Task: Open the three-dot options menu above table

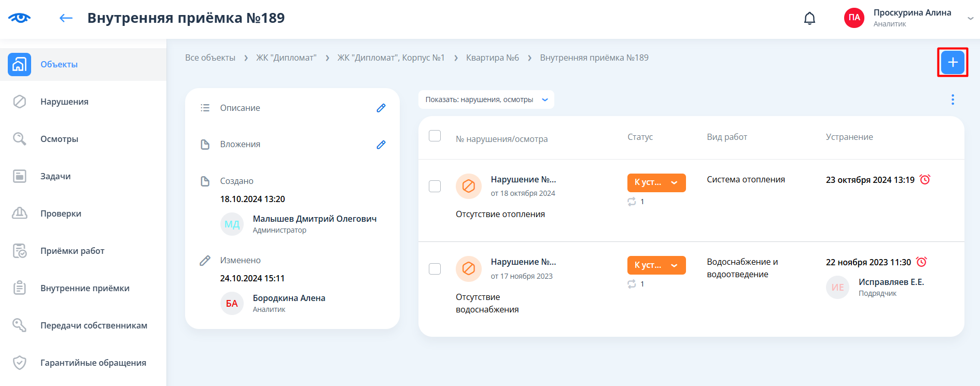Action: (x=953, y=99)
